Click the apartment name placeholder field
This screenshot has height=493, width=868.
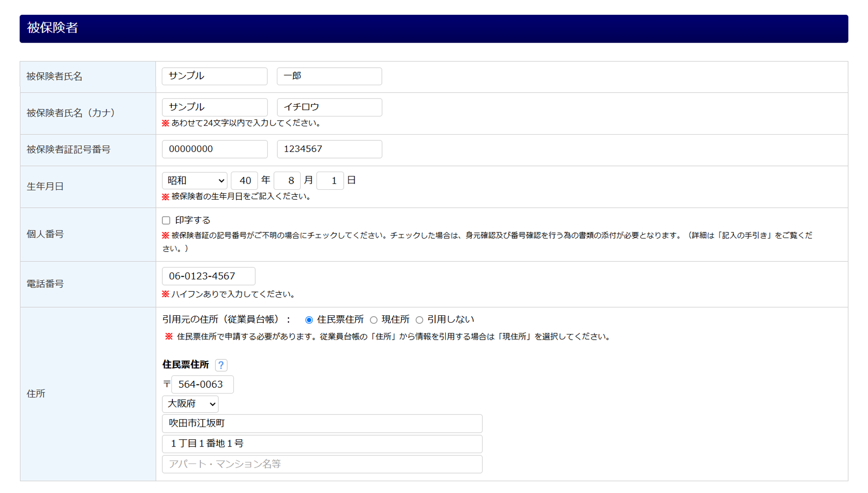[322, 464]
